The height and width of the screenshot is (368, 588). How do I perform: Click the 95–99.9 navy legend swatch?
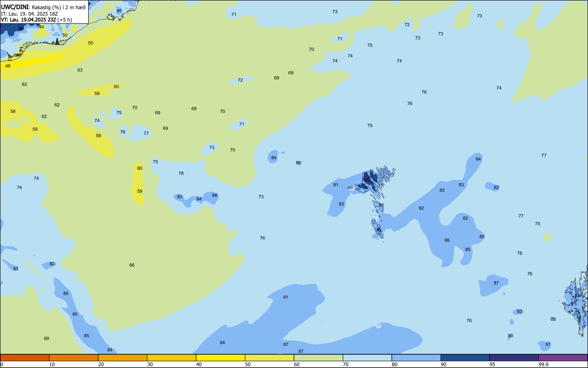pyautogui.click(x=514, y=357)
